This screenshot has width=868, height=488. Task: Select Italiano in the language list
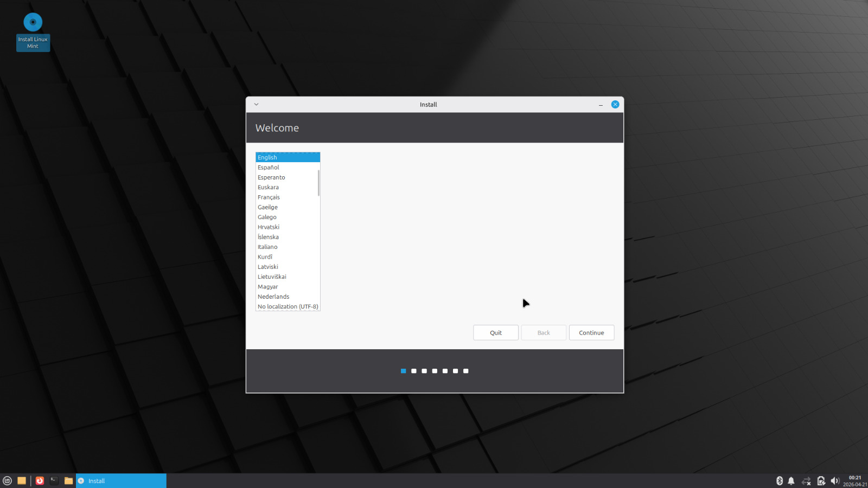(267, 247)
